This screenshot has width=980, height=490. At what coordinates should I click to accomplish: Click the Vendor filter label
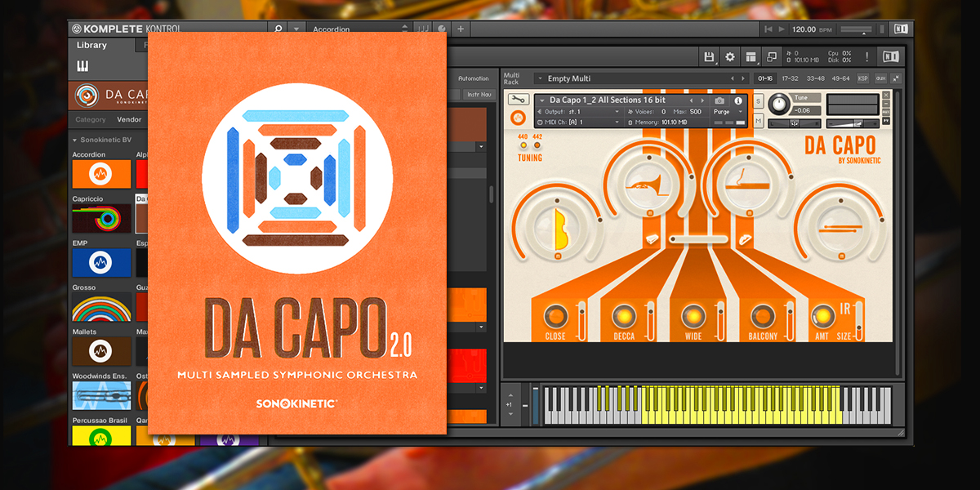[x=129, y=119]
